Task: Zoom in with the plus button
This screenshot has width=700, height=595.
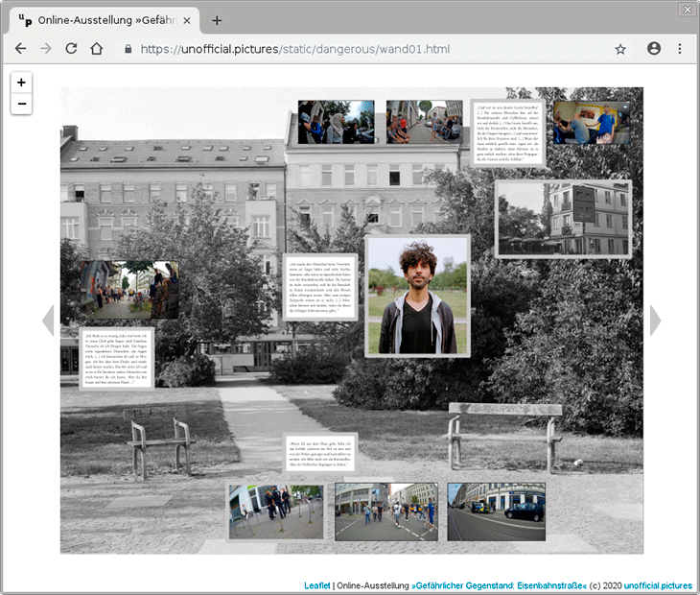Action: [x=21, y=83]
